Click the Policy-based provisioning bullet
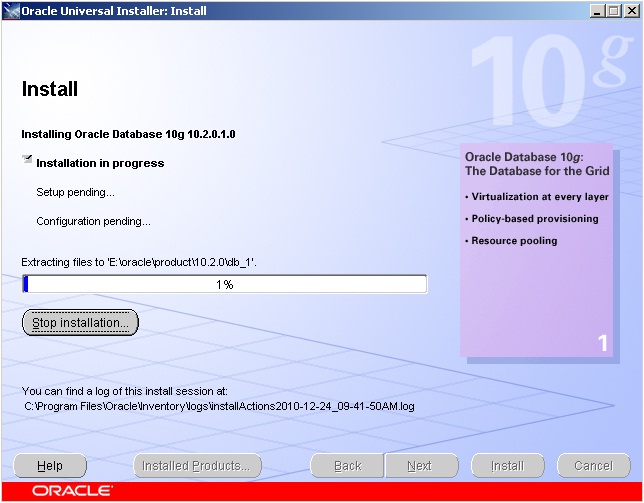Screen dimensions: 644x503 (x=534, y=218)
